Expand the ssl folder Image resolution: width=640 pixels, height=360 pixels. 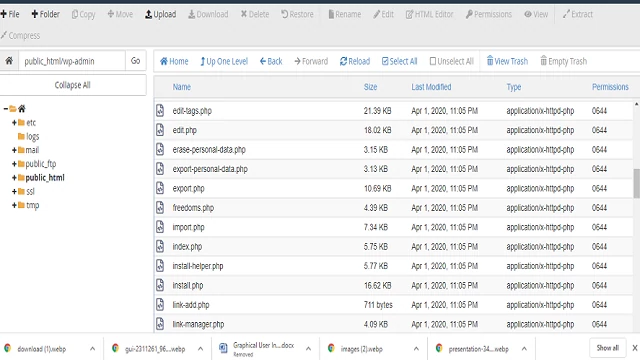point(14,191)
